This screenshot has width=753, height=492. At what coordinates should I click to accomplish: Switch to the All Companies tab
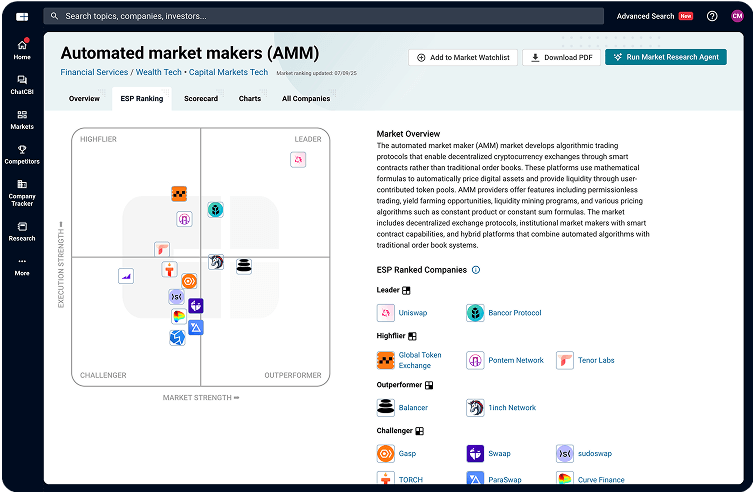tap(306, 99)
